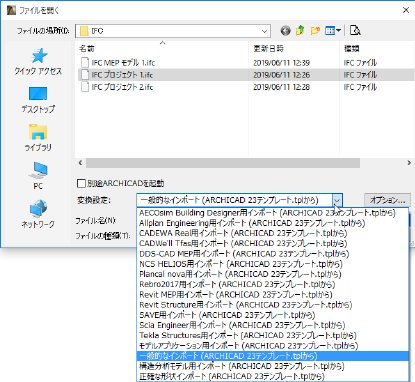Click file icon of IFC プロジェクト 2.ifc
The height and width of the screenshot is (382, 415).
[85, 87]
